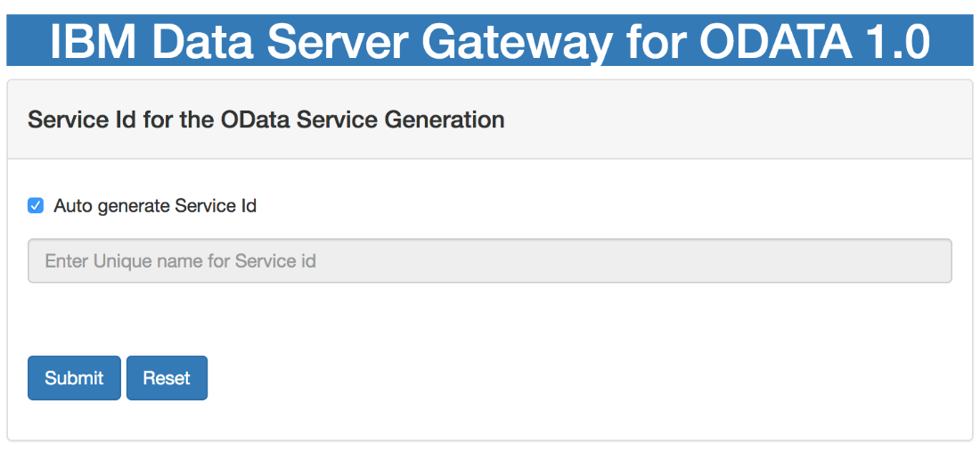
Task: Click the gray panel heading bar
Action: point(490,119)
